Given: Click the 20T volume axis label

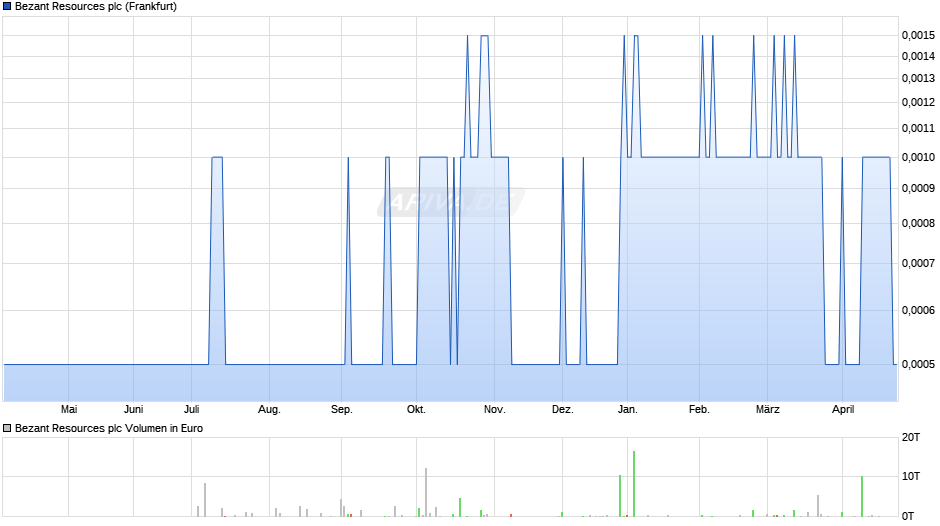Looking at the screenshot, I should [x=911, y=437].
